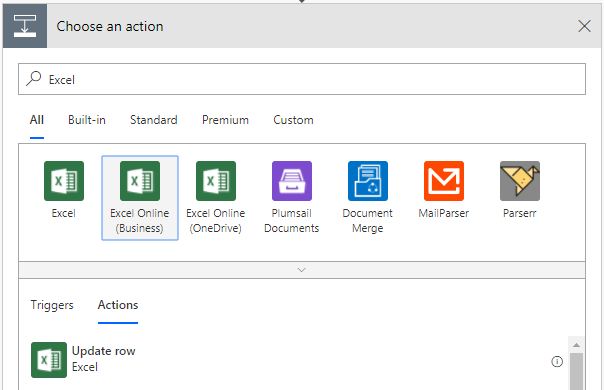Click the Choose an action header icon
This screenshot has width=604, height=390.
[x=25, y=26]
